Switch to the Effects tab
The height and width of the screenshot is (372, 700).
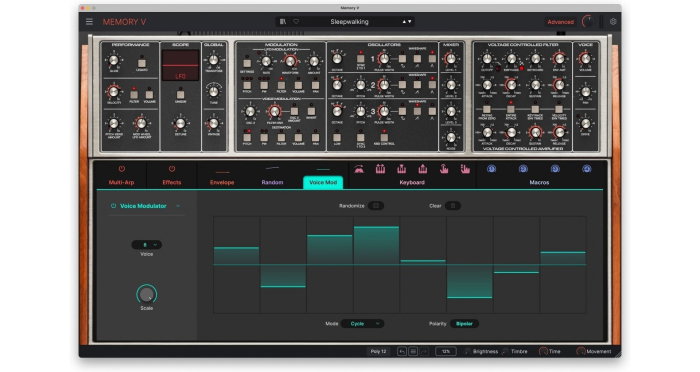pos(172,182)
